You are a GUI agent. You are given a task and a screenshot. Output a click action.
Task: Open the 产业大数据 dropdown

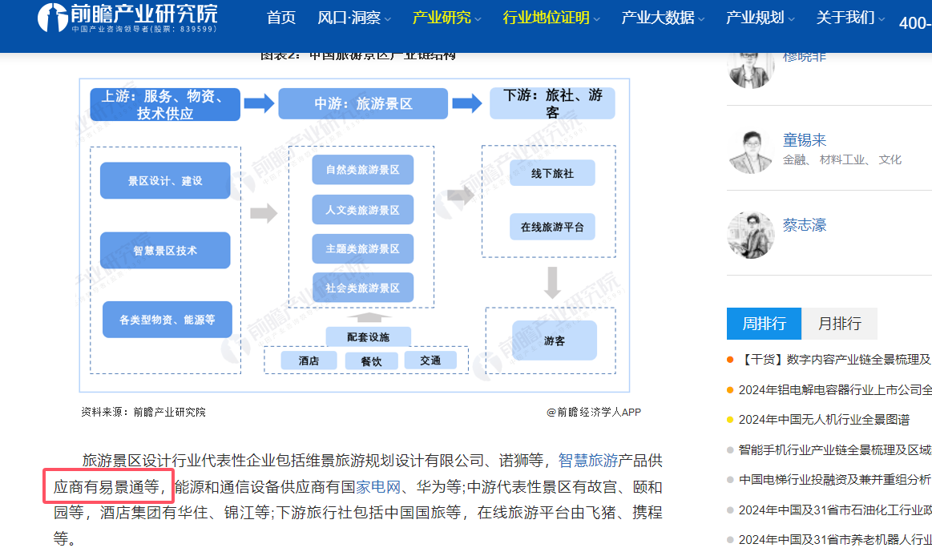click(x=659, y=16)
